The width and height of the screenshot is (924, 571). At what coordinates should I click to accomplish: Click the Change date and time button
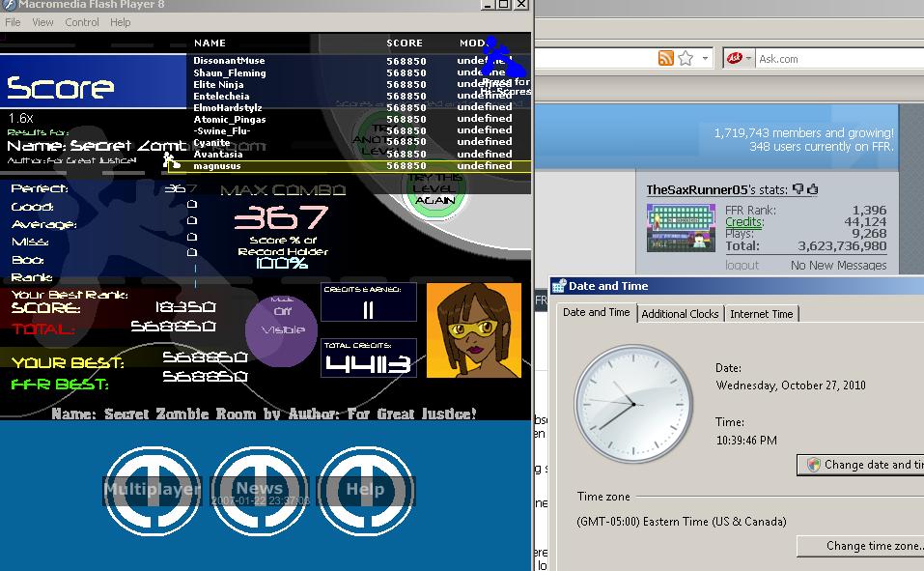coord(859,465)
